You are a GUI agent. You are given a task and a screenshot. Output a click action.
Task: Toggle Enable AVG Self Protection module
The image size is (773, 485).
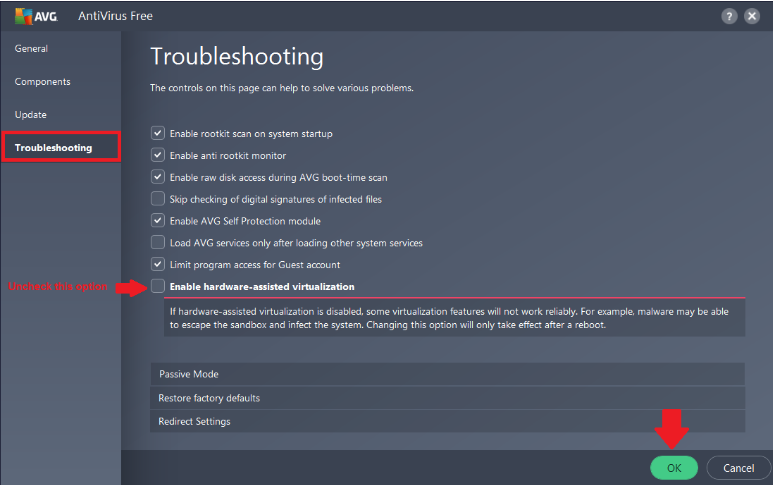point(158,220)
